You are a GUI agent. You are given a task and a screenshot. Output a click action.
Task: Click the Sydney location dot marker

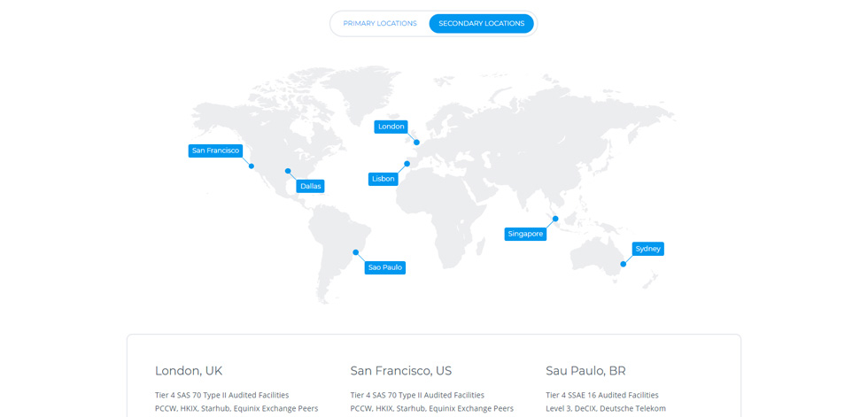[624, 265]
